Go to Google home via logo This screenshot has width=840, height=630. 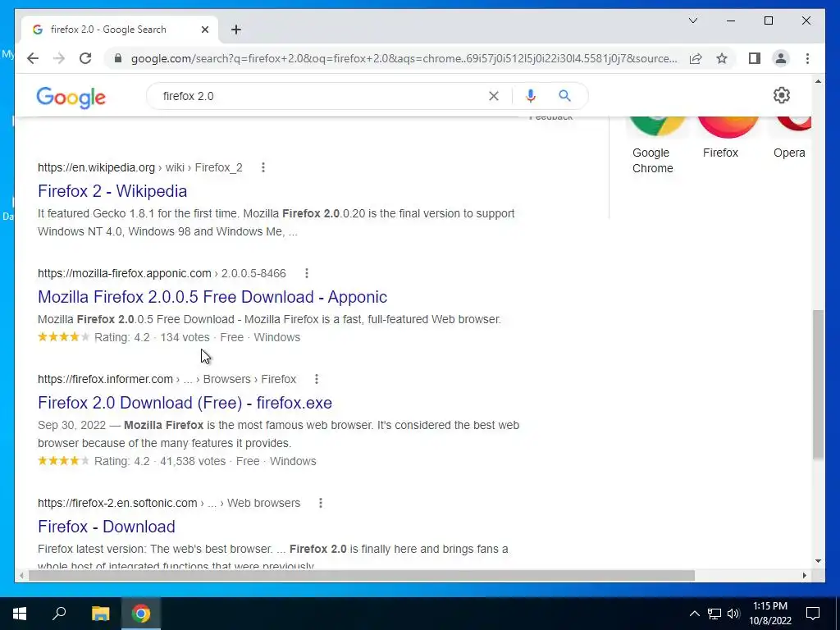71,97
